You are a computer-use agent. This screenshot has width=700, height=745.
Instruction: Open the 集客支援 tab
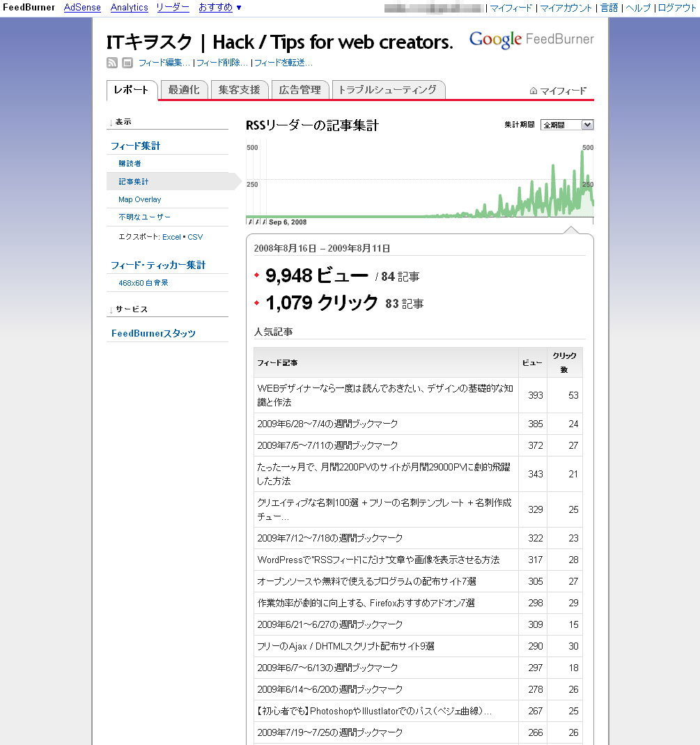239,90
